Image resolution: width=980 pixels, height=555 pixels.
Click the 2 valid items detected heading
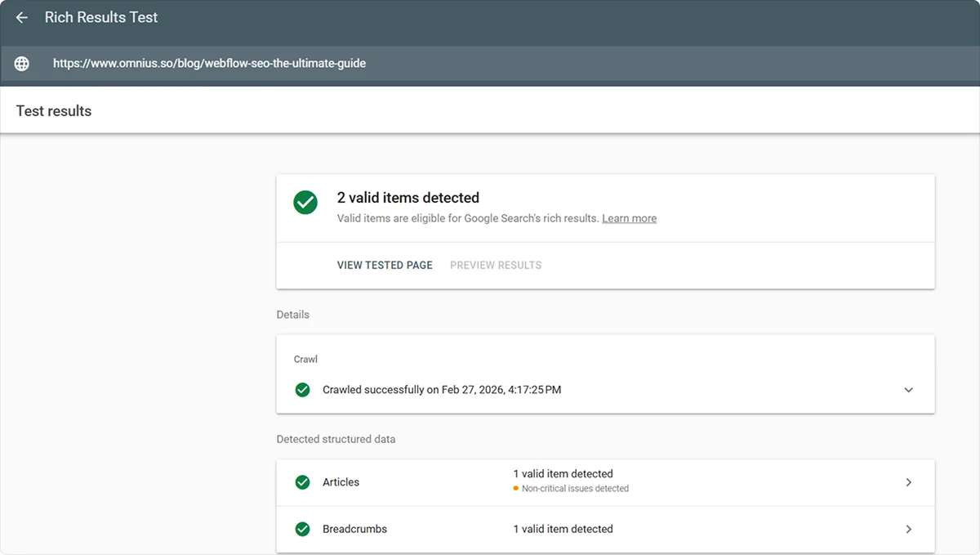(408, 198)
